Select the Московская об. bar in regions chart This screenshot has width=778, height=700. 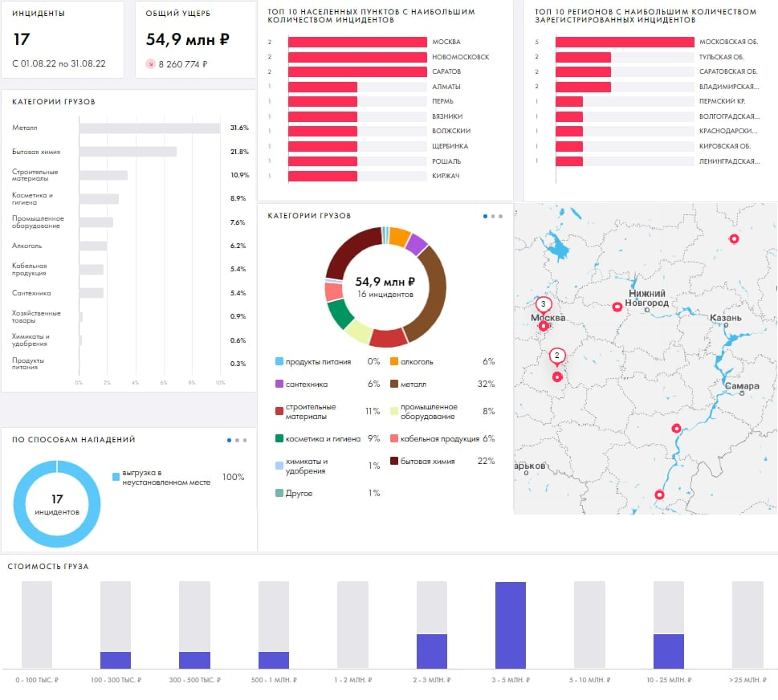click(625, 43)
